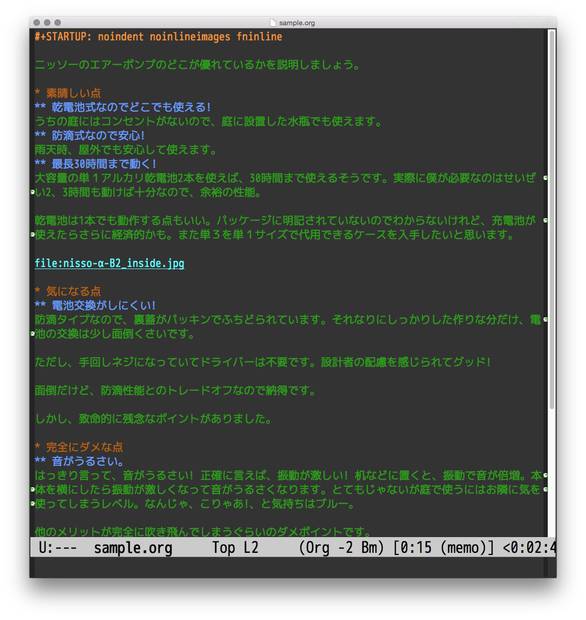The height and width of the screenshot is (620, 586).
Task: Select the 音がうるさい。 subheading
Action: pos(88,461)
